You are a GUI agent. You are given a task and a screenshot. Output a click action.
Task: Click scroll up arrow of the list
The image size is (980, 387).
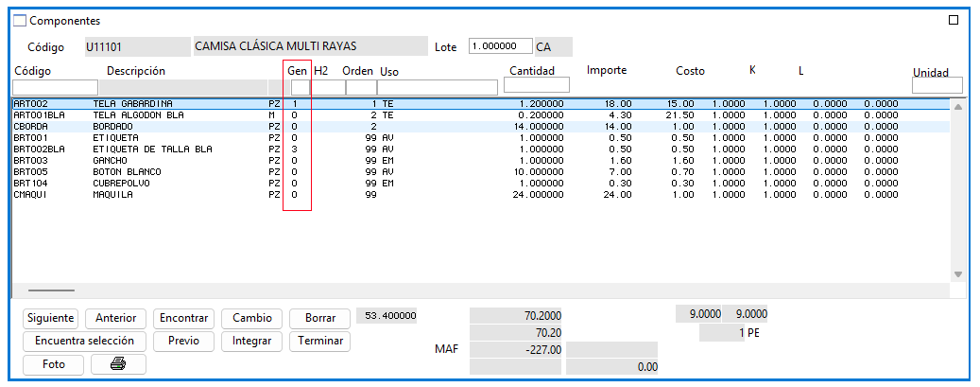tap(957, 107)
